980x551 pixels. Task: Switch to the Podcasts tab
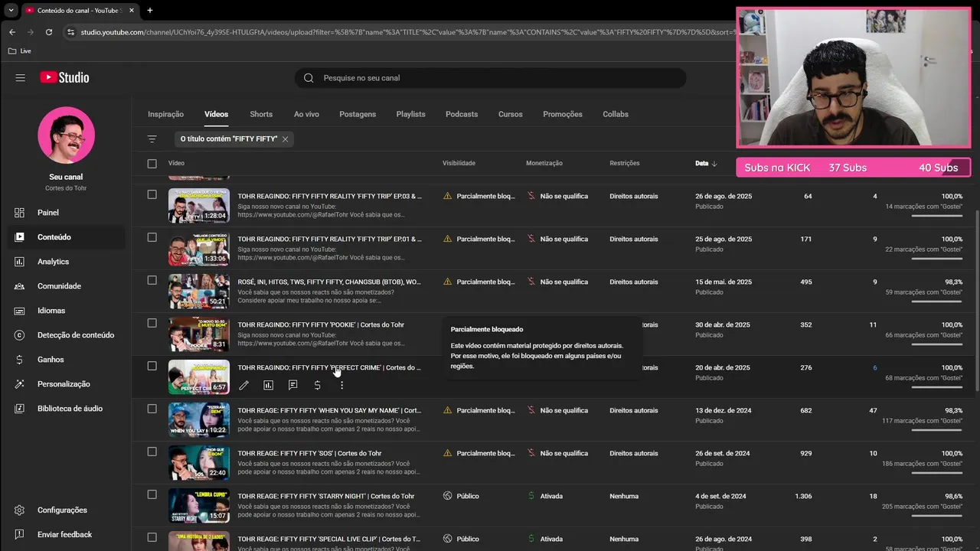(x=462, y=114)
